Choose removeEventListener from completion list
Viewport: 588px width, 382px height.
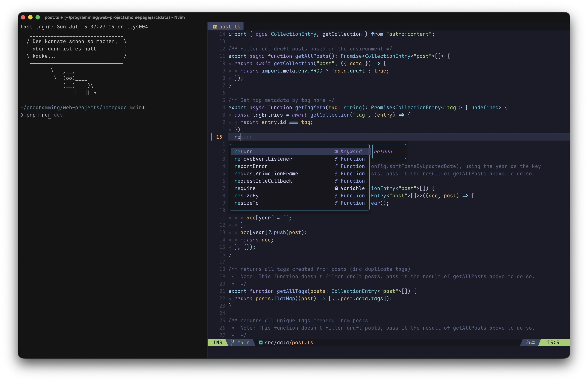[299, 159]
